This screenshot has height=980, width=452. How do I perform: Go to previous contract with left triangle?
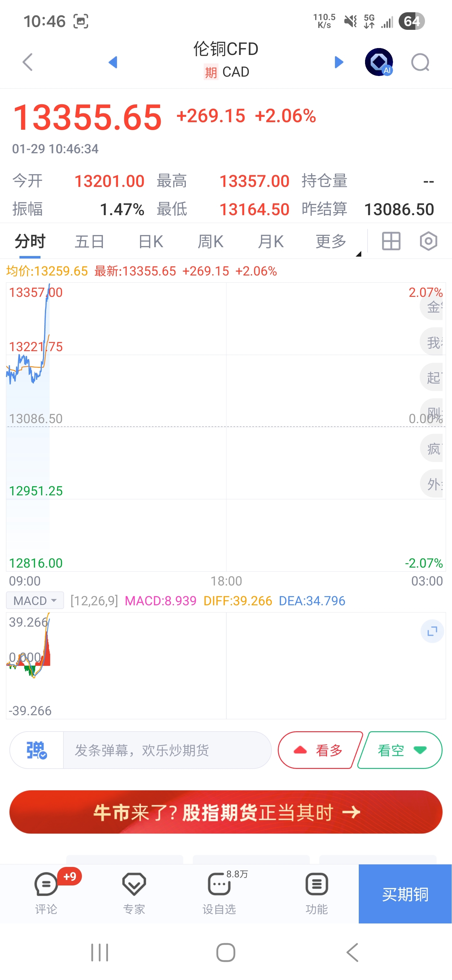pyautogui.click(x=112, y=62)
